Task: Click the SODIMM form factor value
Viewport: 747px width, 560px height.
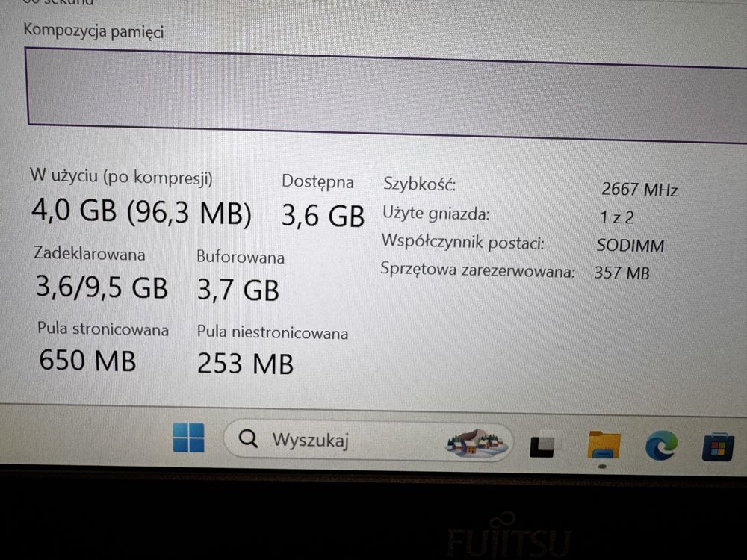Action: (630, 245)
